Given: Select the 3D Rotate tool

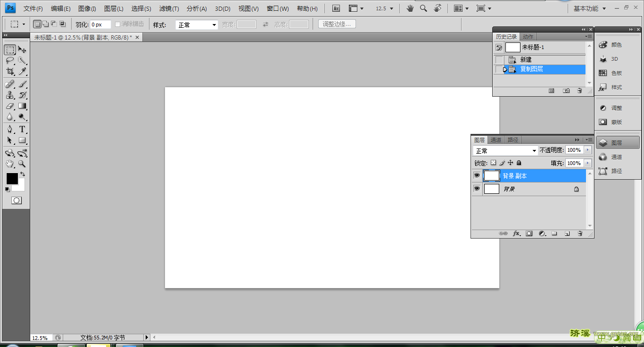Looking at the screenshot, I should 10,153.
